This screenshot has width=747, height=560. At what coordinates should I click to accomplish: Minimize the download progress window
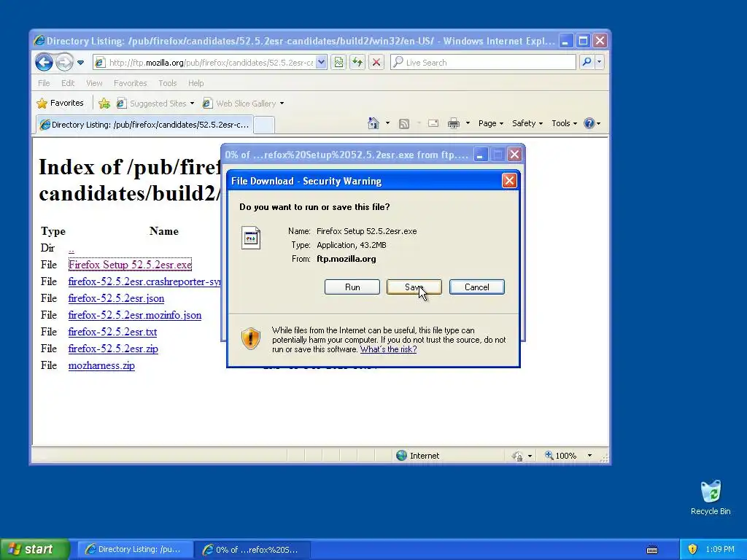pos(481,155)
